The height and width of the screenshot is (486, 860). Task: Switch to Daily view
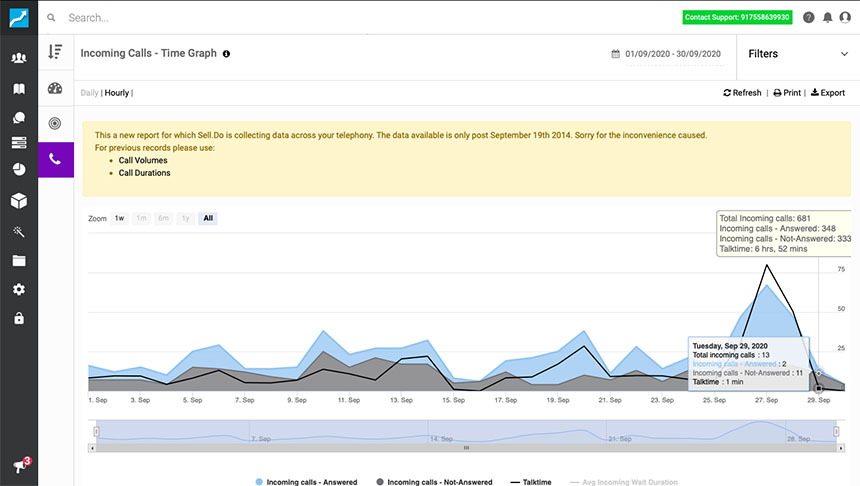point(89,93)
